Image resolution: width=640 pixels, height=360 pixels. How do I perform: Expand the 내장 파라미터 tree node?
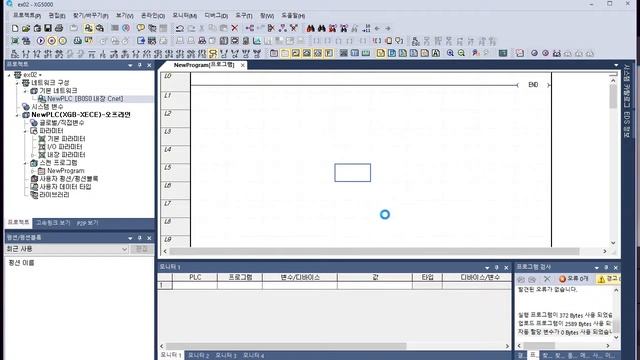33,155
